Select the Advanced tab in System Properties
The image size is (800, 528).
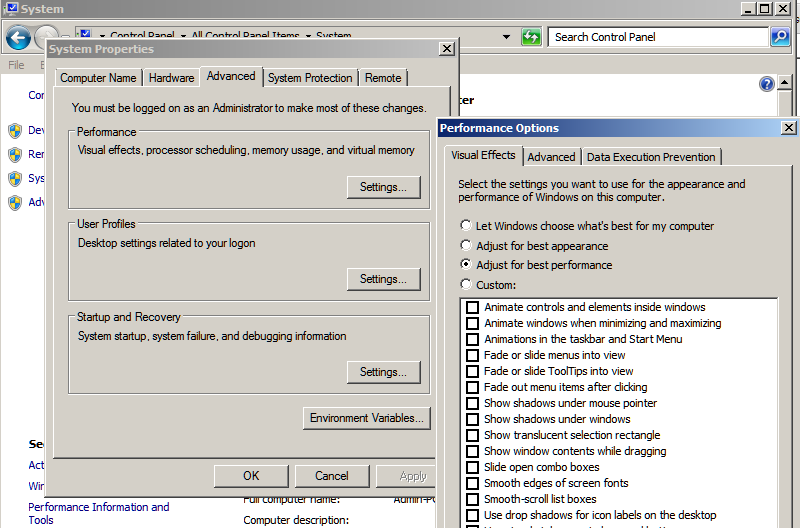click(x=231, y=76)
